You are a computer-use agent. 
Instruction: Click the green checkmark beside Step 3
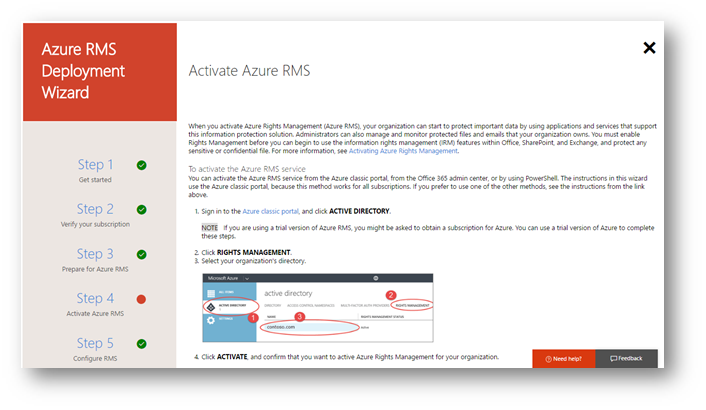[x=141, y=255]
